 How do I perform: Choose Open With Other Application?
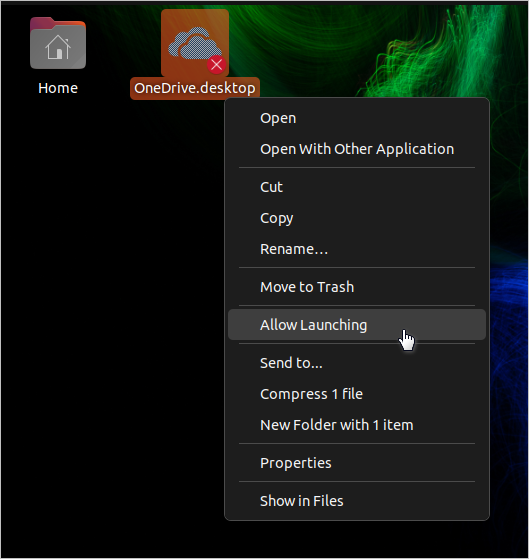(357, 149)
